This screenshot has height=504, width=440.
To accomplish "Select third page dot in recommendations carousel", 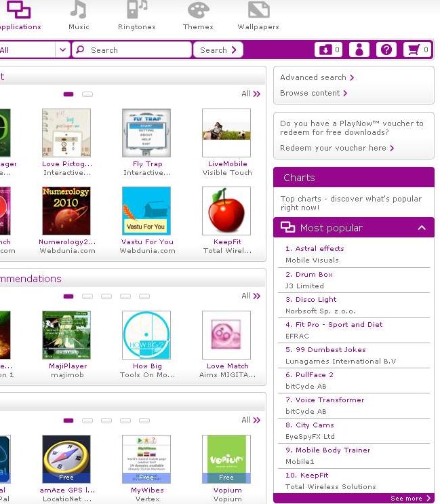I will [106, 296].
